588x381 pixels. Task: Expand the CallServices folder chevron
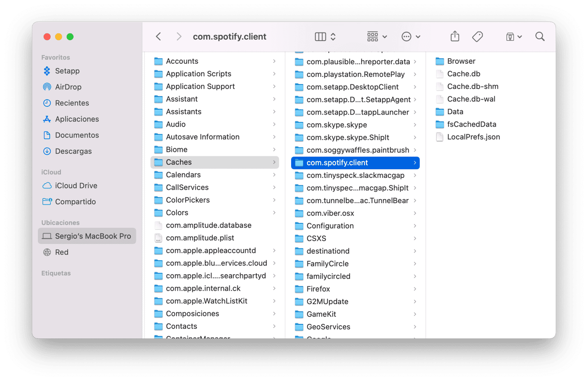(x=274, y=188)
